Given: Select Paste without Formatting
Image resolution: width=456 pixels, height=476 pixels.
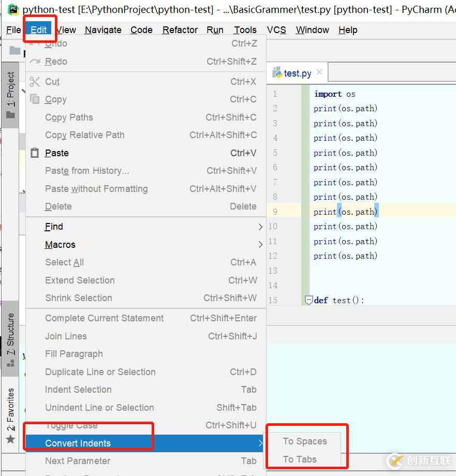Looking at the screenshot, I should pos(146,188).
